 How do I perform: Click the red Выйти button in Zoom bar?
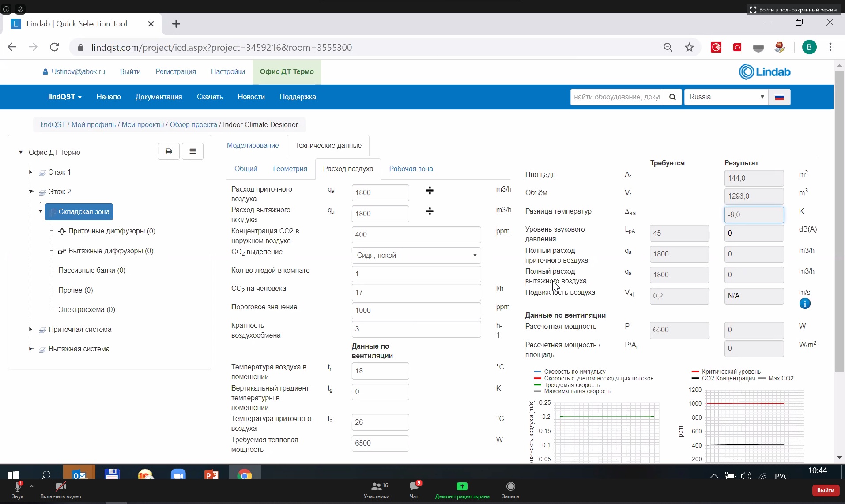click(825, 490)
